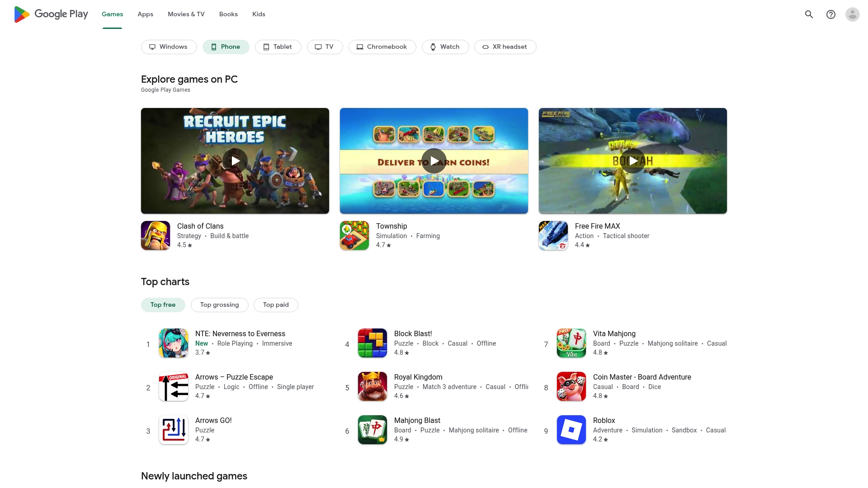868x488 pixels.
Task: Open the Free Fire MAX title link
Action: [598, 226]
